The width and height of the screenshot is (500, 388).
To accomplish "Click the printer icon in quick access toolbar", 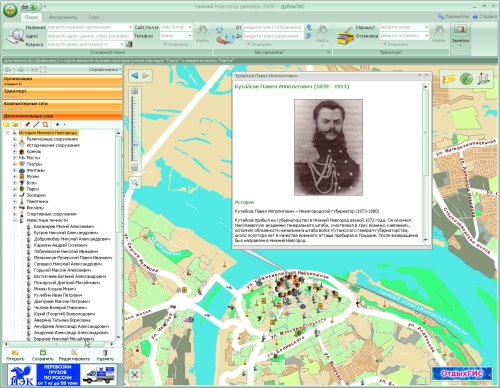I will 25,6.
